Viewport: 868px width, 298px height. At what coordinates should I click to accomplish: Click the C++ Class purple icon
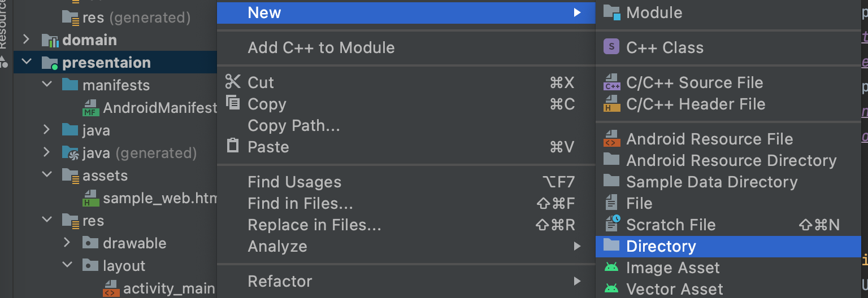pyautogui.click(x=611, y=47)
